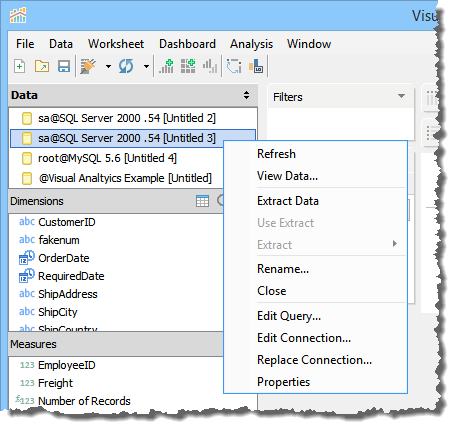Screen dimensions: 456x429
Task: Click the date icon beside OrderDate
Action: point(27,257)
